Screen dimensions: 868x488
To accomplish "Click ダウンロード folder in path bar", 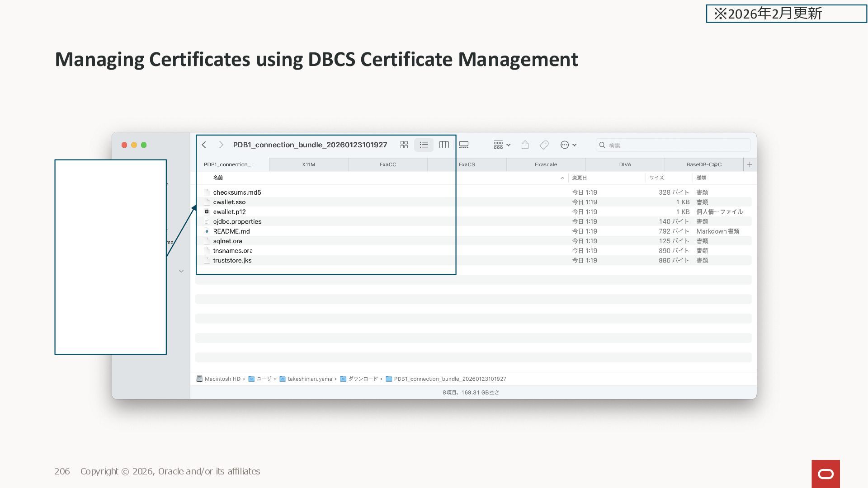I will point(363,379).
